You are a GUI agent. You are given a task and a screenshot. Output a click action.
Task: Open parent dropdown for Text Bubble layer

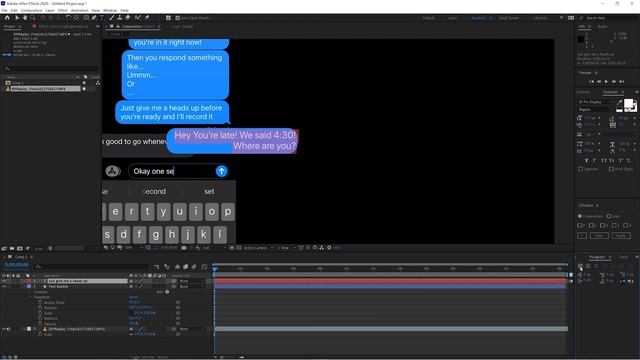[x=191, y=287]
